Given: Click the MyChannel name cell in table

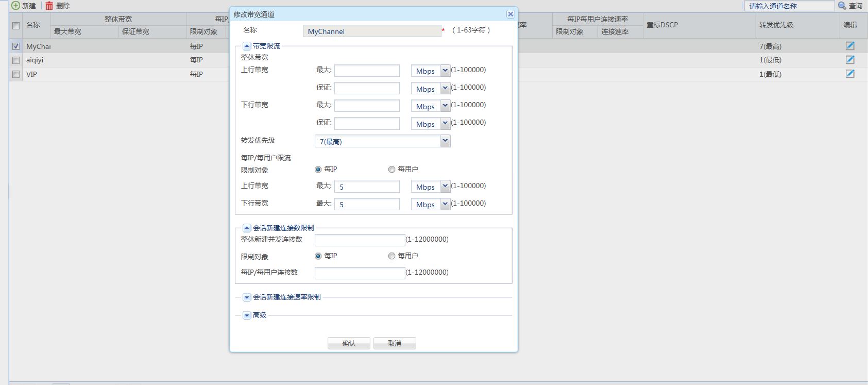Looking at the screenshot, I should click(38, 46).
